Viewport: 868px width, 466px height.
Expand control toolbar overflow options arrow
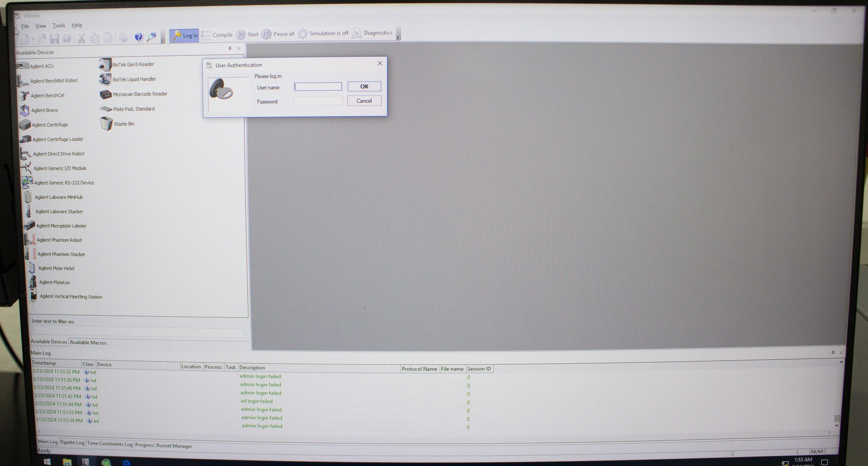click(x=398, y=38)
